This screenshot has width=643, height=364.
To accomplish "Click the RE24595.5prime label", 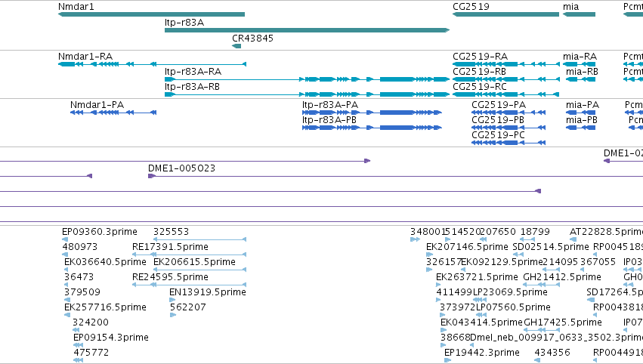I will [170, 277].
